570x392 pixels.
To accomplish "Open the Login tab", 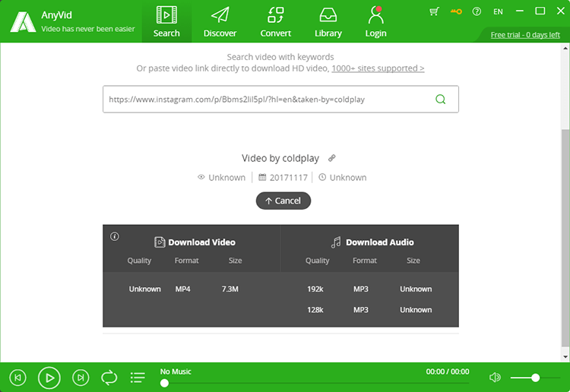I will pos(376,21).
